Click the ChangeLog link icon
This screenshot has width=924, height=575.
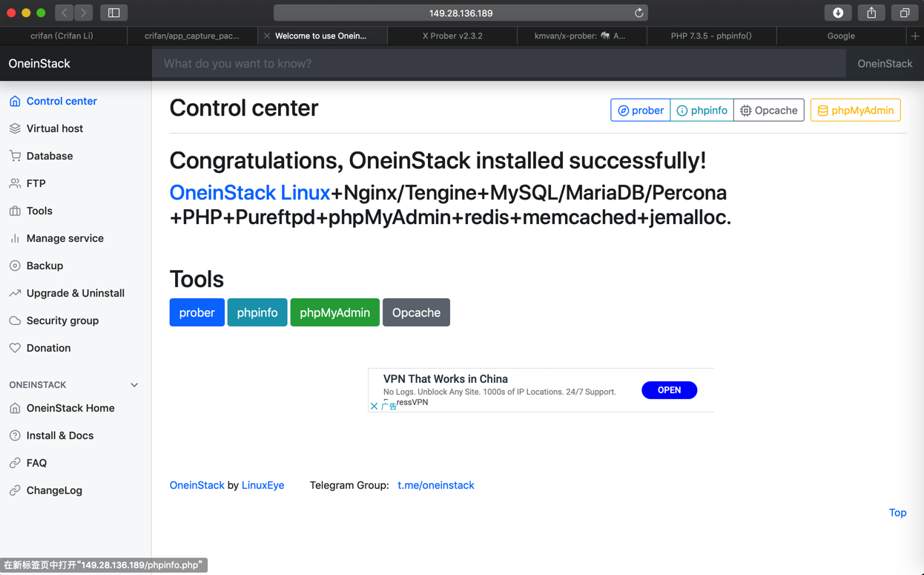pos(15,490)
